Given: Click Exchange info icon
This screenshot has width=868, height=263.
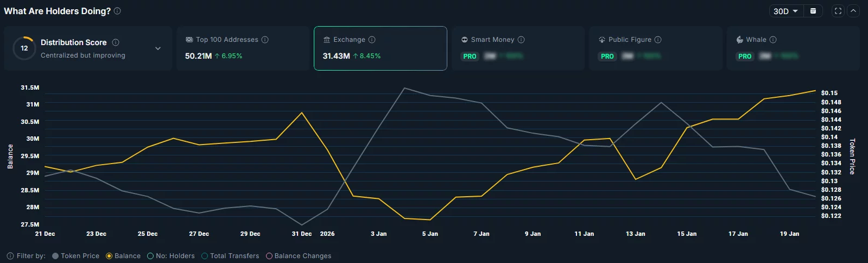Looking at the screenshot, I should [x=372, y=40].
